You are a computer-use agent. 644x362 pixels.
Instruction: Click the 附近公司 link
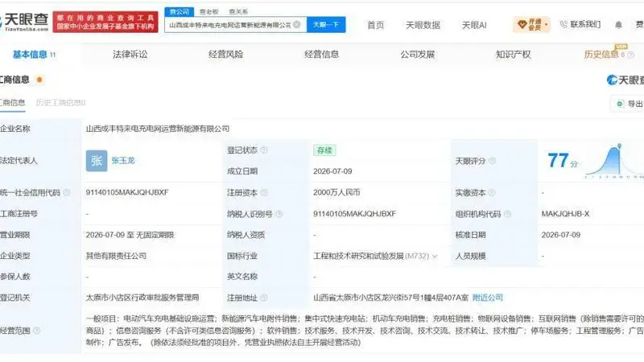[488, 298]
